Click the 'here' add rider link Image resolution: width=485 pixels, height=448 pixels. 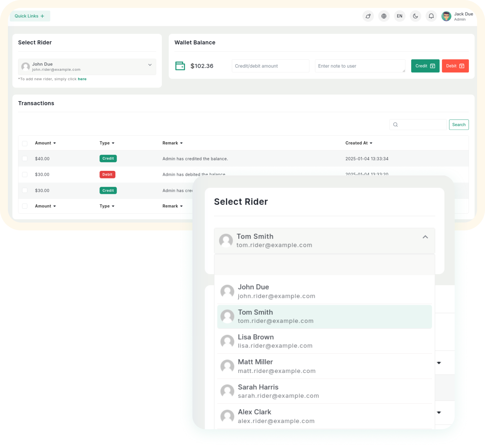82,79
